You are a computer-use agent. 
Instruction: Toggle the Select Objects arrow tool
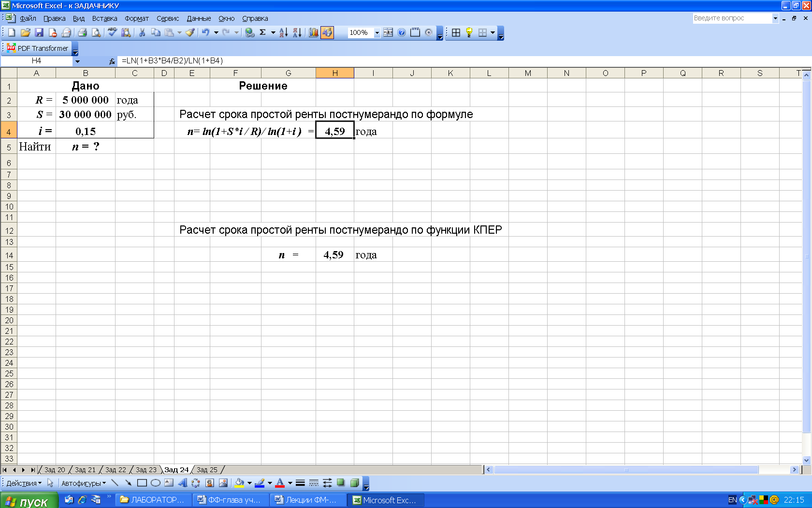(50, 483)
